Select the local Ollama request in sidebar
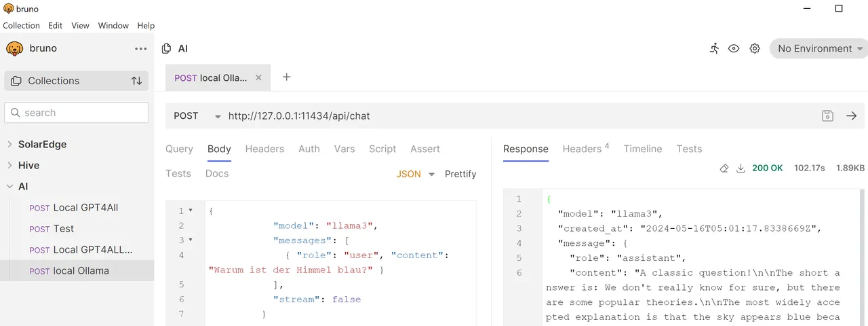868x326 pixels. point(77,270)
